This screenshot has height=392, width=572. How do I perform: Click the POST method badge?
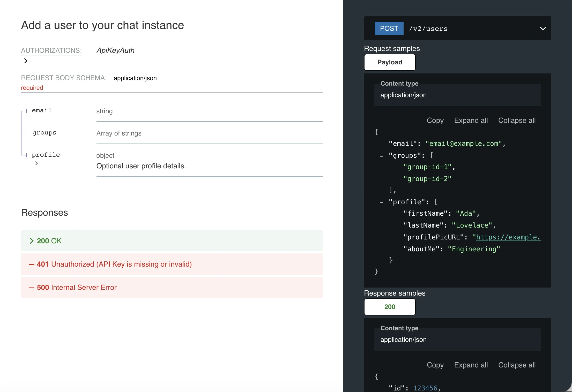point(389,28)
